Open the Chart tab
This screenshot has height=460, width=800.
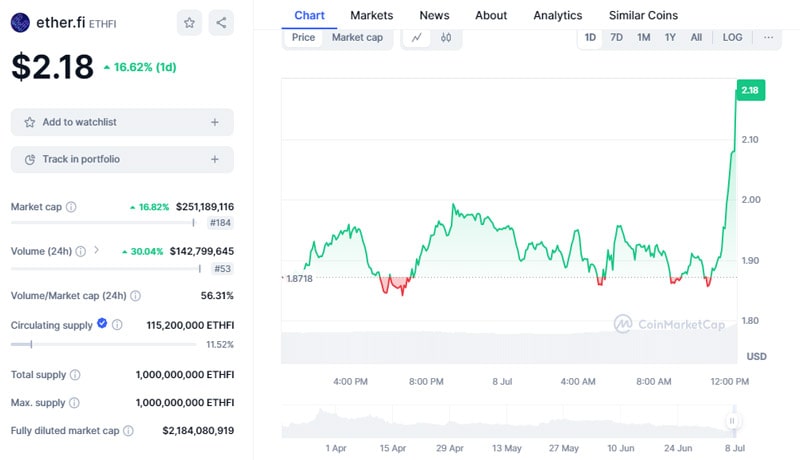pyautogui.click(x=309, y=15)
